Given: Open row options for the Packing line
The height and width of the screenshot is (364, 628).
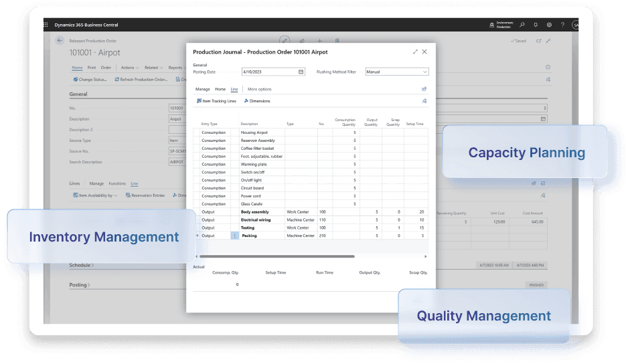Looking at the screenshot, I should (235, 236).
